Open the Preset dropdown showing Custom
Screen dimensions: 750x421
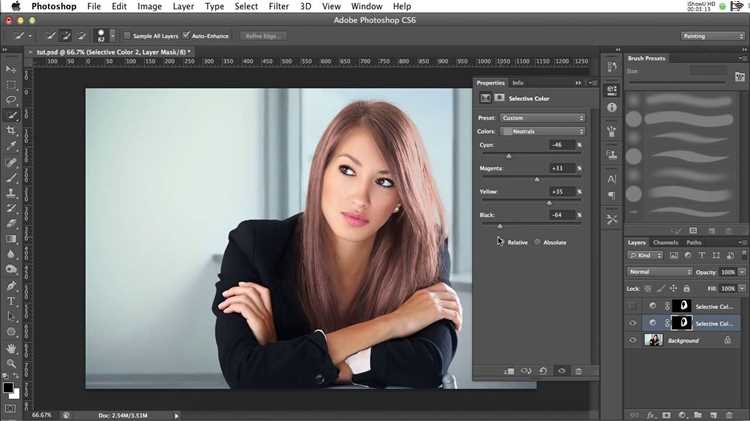(x=543, y=118)
